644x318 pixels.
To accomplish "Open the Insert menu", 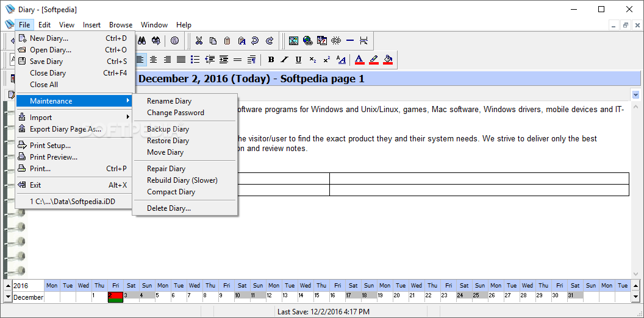I will pyautogui.click(x=91, y=25).
